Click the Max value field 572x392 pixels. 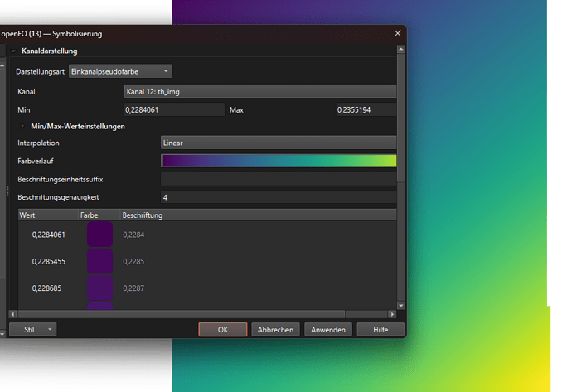(x=366, y=109)
